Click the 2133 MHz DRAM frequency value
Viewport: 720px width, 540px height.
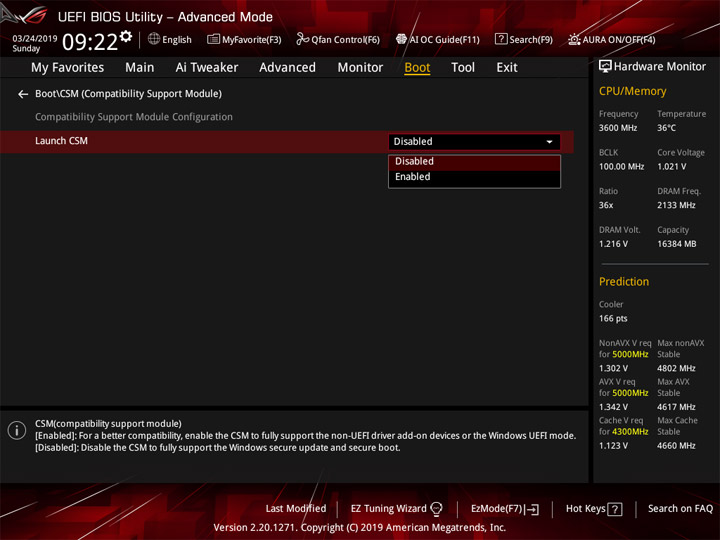676,205
